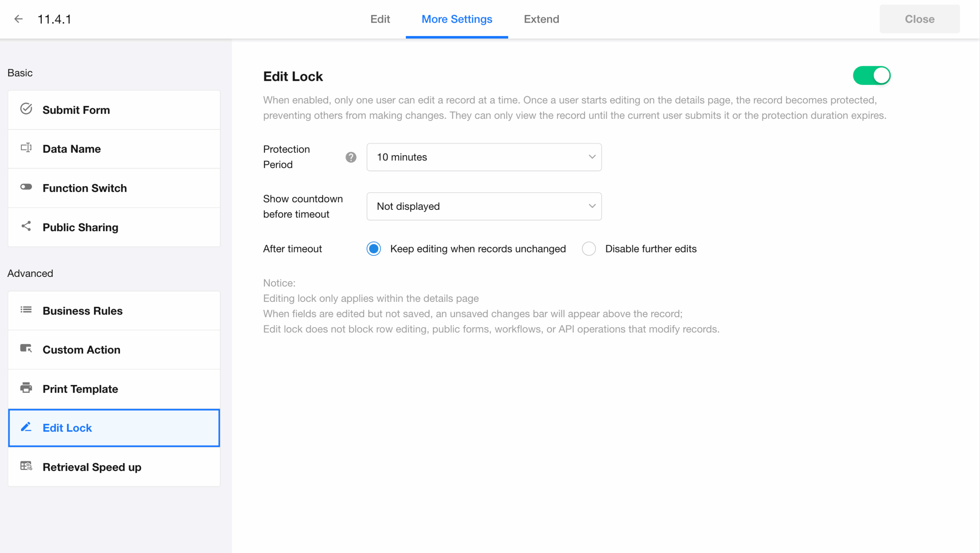Viewport: 980px width, 553px height.
Task: Click the Data Name rename icon
Action: (x=26, y=148)
